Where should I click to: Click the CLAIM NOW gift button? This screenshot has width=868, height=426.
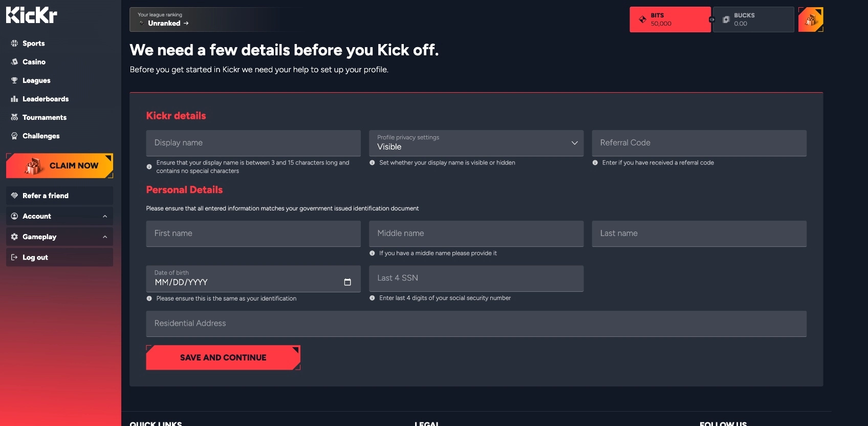(x=59, y=165)
